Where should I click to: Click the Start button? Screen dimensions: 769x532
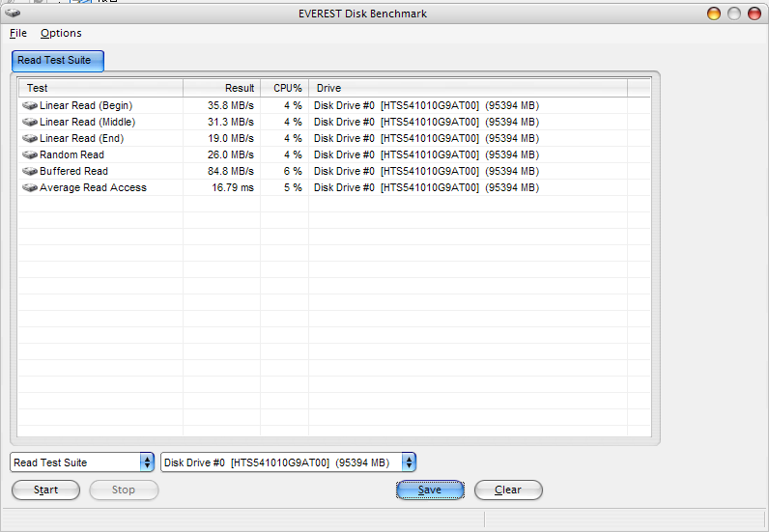45,490
